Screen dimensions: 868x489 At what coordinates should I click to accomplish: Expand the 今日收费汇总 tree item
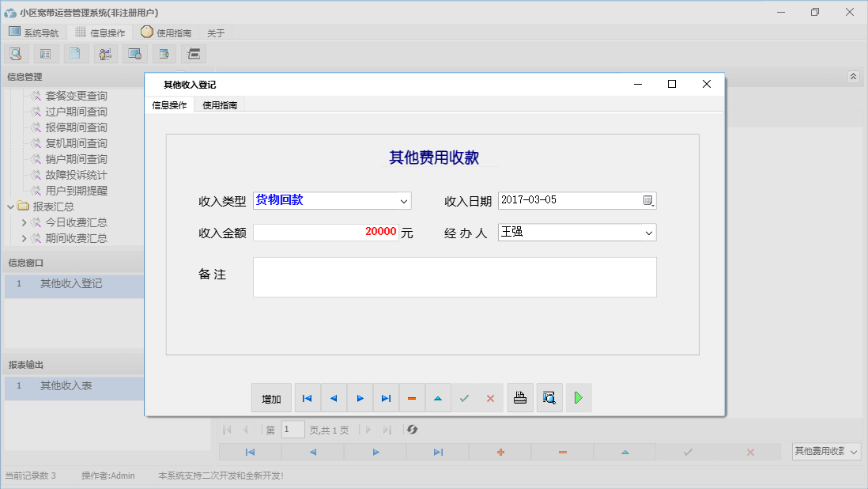pyautogui.click(x=25, y=222)
